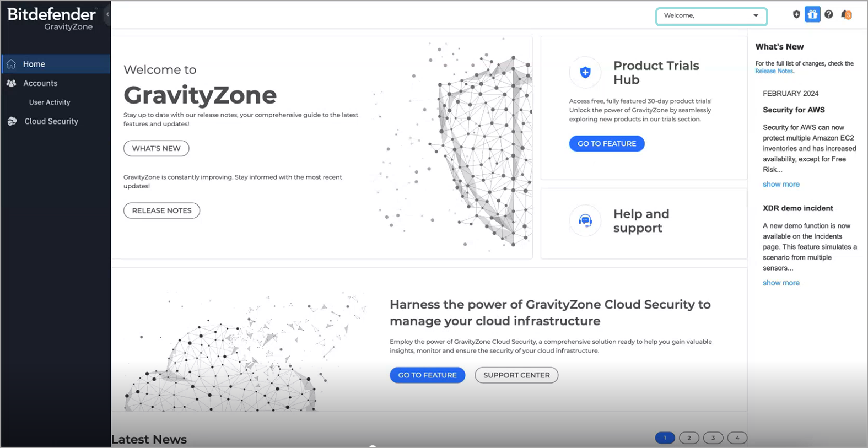
Task: Click the WHAT'S NEW button
Action: 156,148
